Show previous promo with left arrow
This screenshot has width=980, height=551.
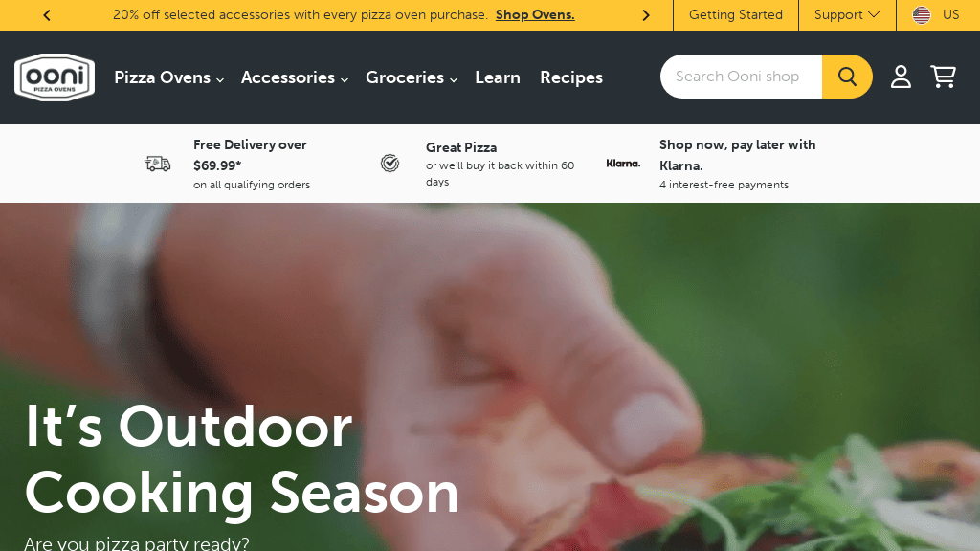point(47,15)
